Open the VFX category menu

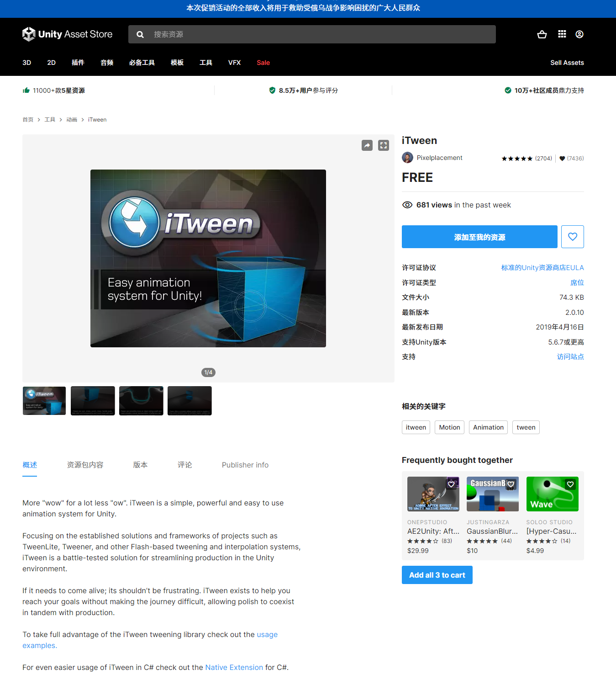pyautogui.click(x=234, y=63)
